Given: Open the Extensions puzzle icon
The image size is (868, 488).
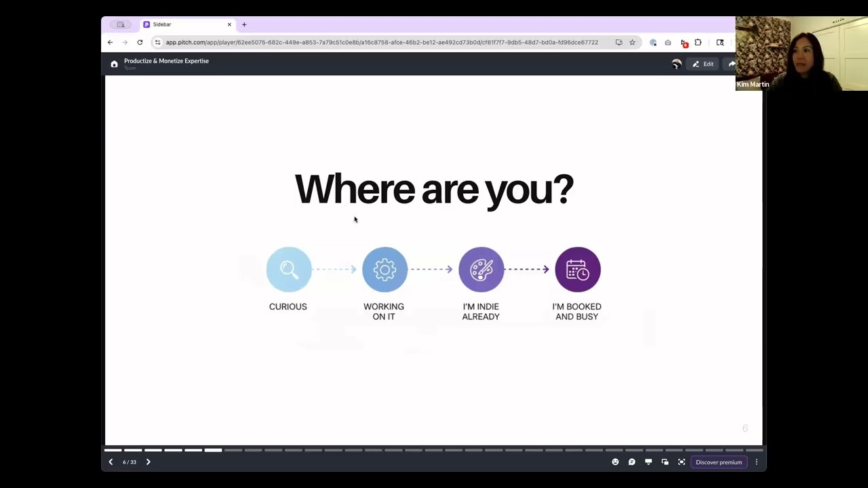Looking at the screenshot, I should point(698,42).
